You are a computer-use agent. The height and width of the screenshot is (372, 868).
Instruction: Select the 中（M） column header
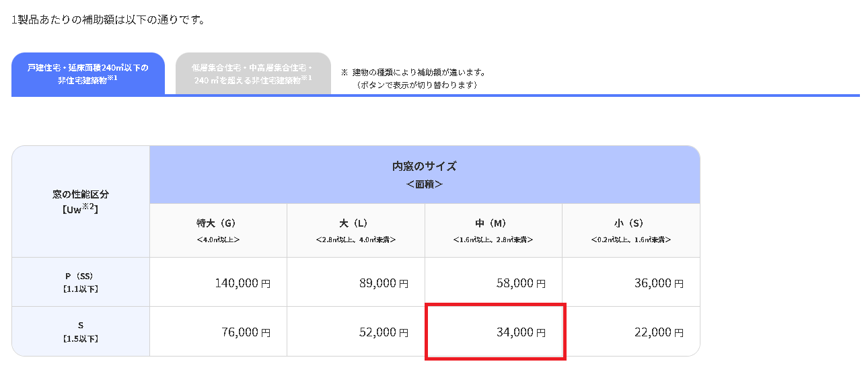(x=493, y=230)
